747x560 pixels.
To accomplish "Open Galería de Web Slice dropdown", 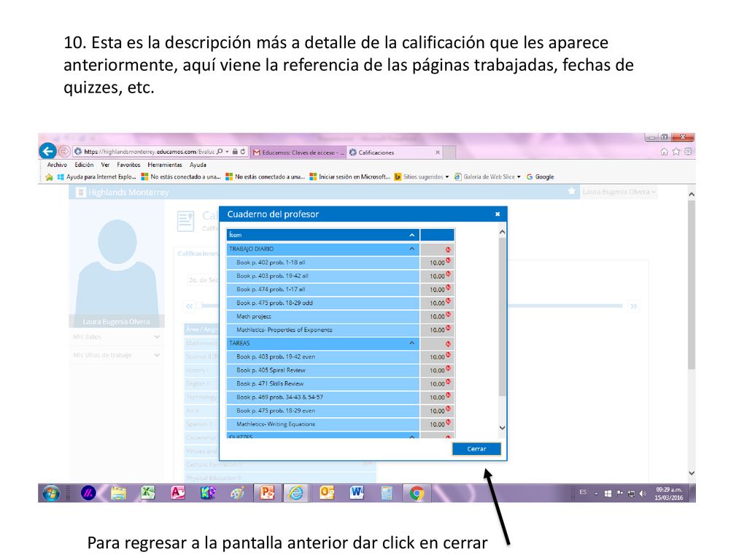I will 487,176.
